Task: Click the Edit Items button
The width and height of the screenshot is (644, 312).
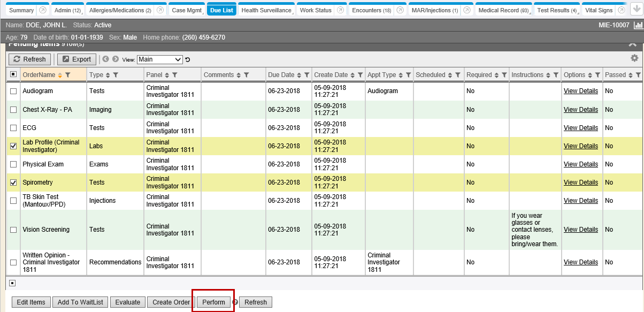Action: [31, 302]
